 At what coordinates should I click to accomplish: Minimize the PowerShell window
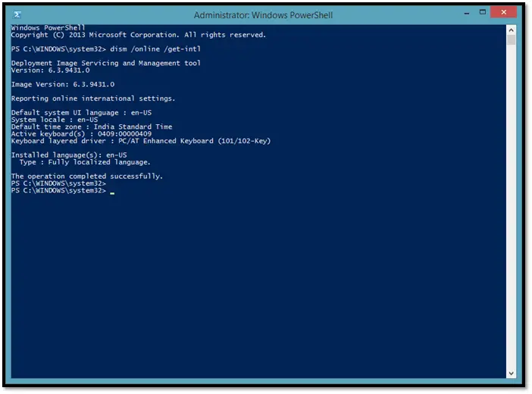click(467, 13)
